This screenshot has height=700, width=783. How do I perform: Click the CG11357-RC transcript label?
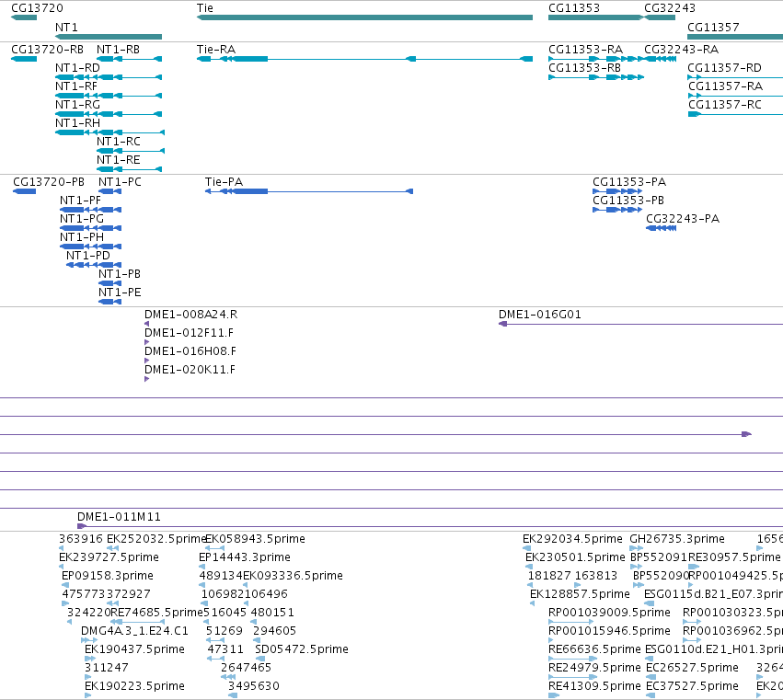[725, 105]
